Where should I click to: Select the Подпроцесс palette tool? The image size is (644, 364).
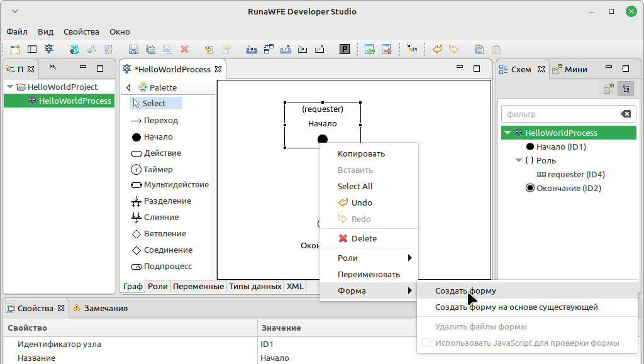(162, 267)
